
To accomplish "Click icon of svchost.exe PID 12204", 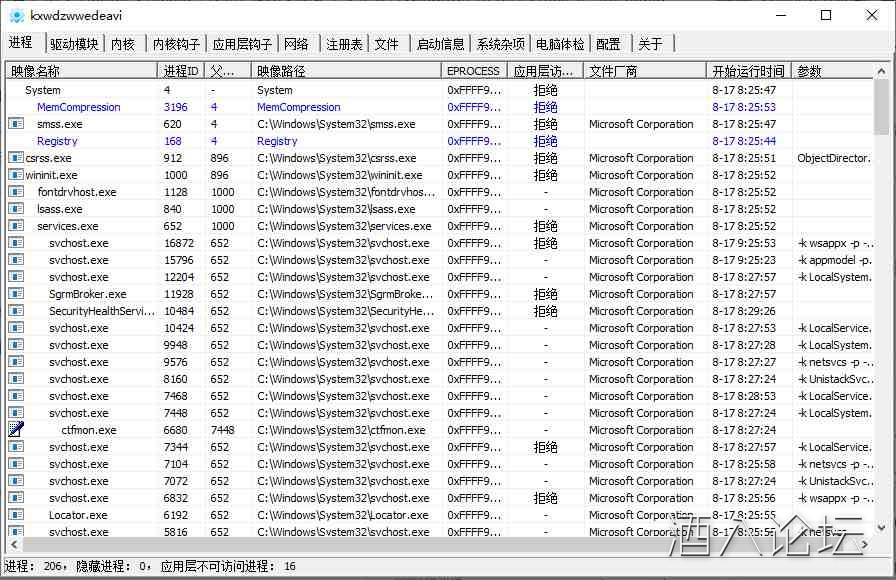I will coord(16,277).
